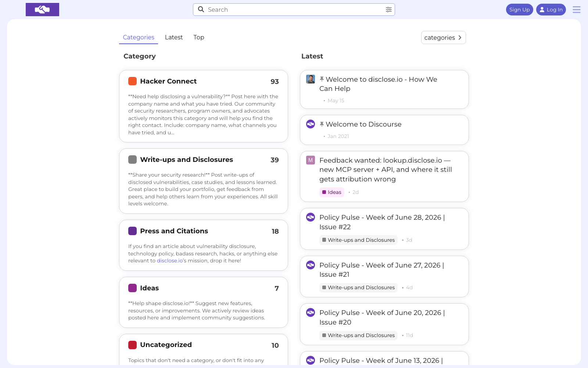This screenshot has width=588, height=368.
Task: Click pin icon on Welcome to Discourse
Action: 322,124
